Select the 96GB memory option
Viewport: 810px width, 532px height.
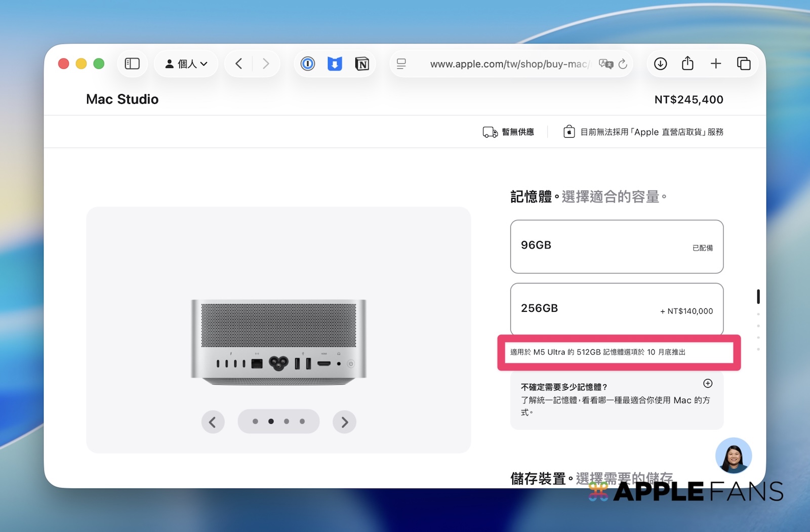click(617, 247)
